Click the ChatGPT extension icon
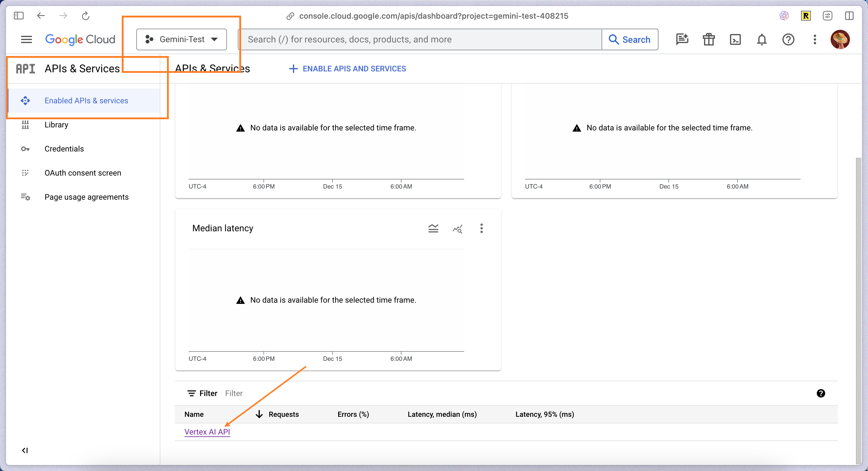The width and height of the screenshot is (868, 471). point(784,15)
